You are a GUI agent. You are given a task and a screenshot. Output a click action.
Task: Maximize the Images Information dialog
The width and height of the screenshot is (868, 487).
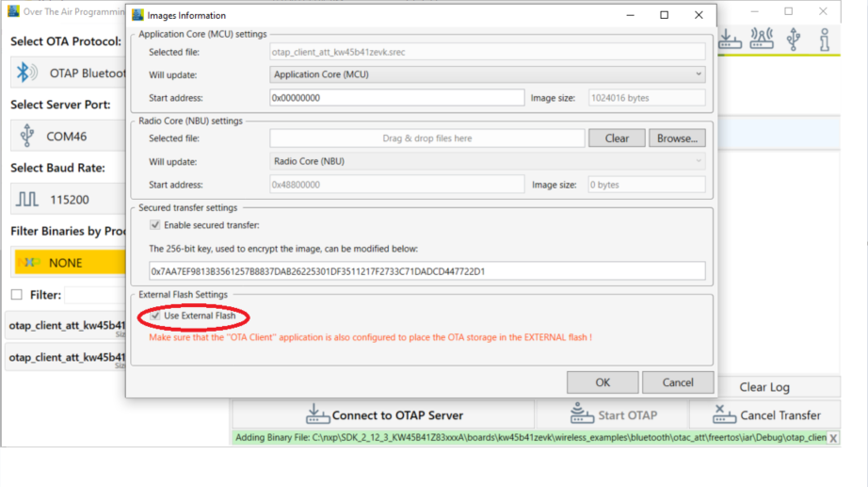tap(665, 15)
